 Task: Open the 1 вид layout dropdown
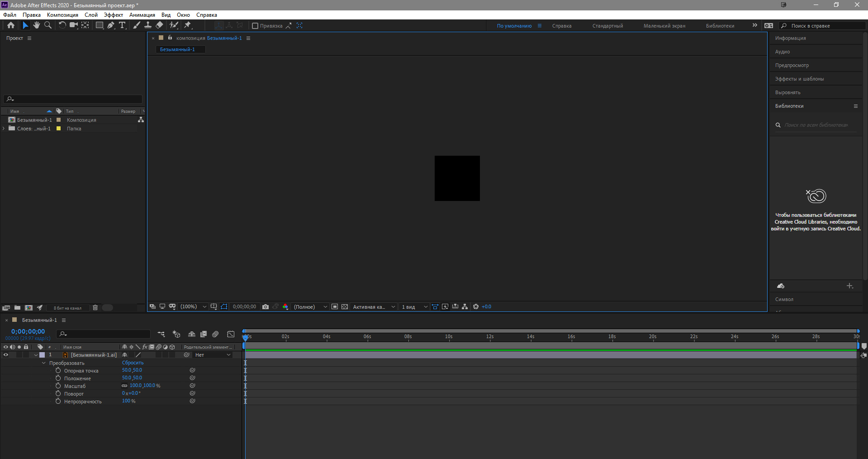(414, 307)
